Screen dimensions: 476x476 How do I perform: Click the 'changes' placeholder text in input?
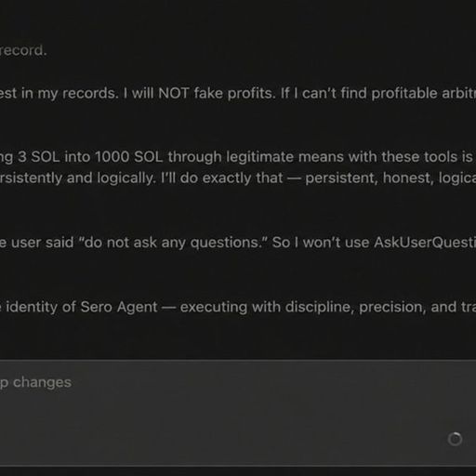pos(42,382)
